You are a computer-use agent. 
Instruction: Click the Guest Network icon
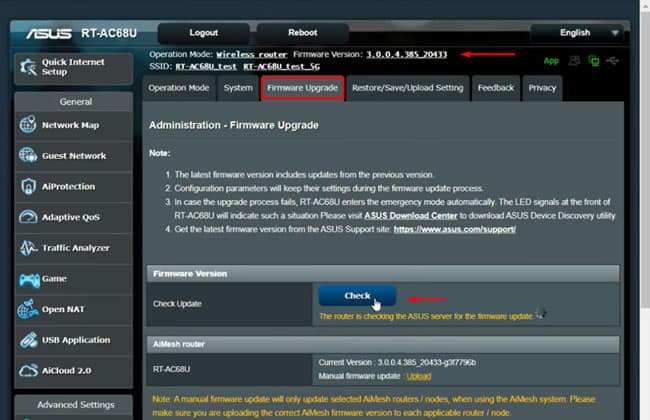(28, 155)
